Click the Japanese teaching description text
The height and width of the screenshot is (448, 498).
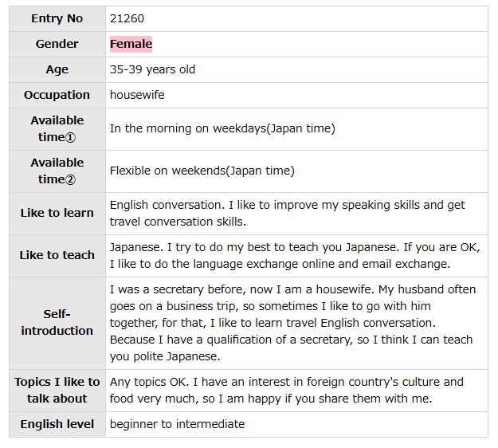tap(291, 255)
